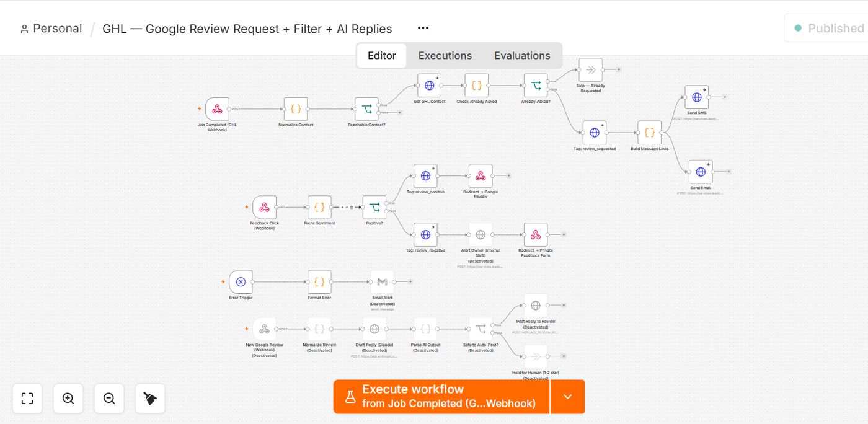Image resolution: width=868 pixels, height=424 pixels.
Task: Select the Post Reply to Review node
Action: tap(535, 306)
